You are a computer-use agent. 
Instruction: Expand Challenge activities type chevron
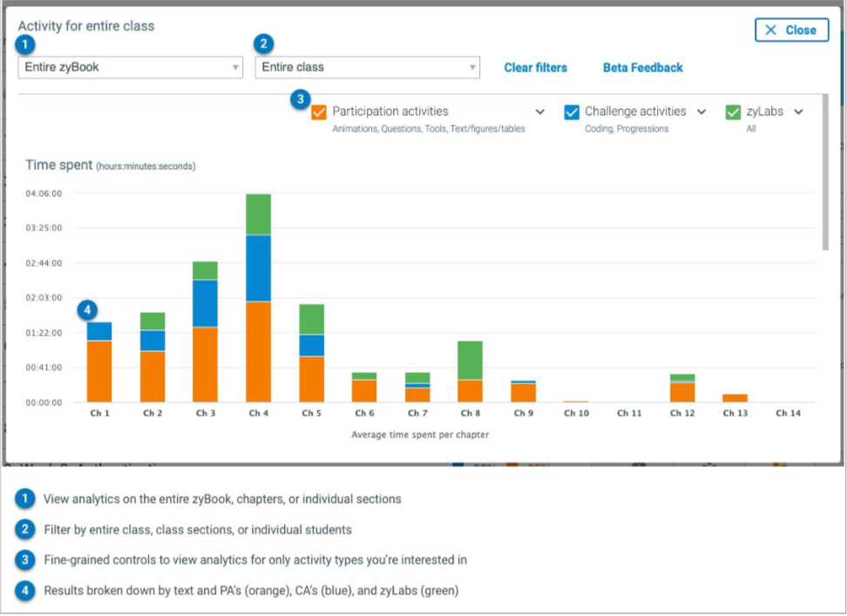(701, 112)
